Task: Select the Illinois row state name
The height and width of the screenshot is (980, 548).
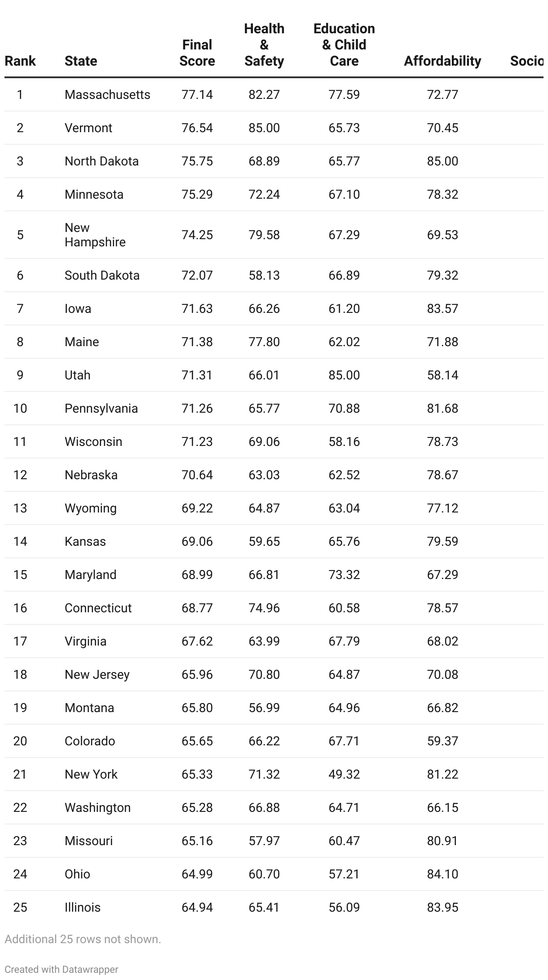Action: coord(83,908)
